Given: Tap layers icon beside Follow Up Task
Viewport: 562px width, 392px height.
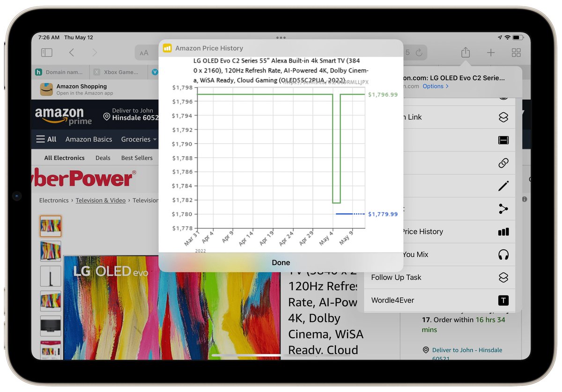Looking at the screenshot, I should (x=503, y=277).
